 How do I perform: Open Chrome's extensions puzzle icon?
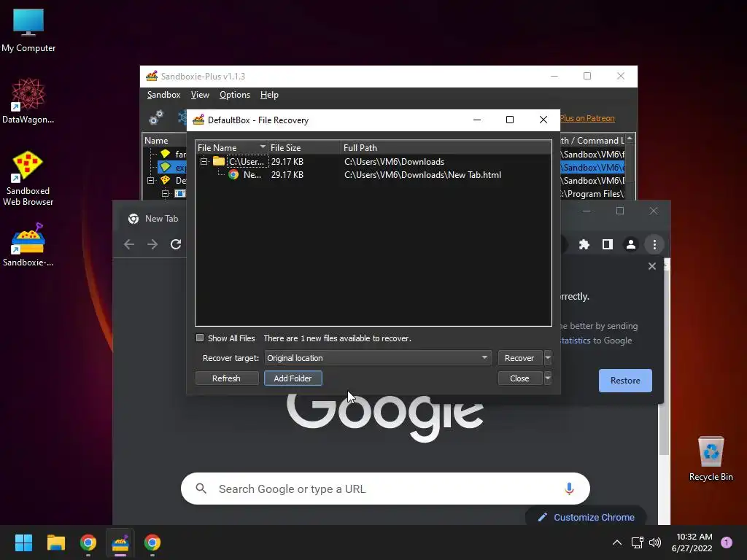(x=584, y=244)
